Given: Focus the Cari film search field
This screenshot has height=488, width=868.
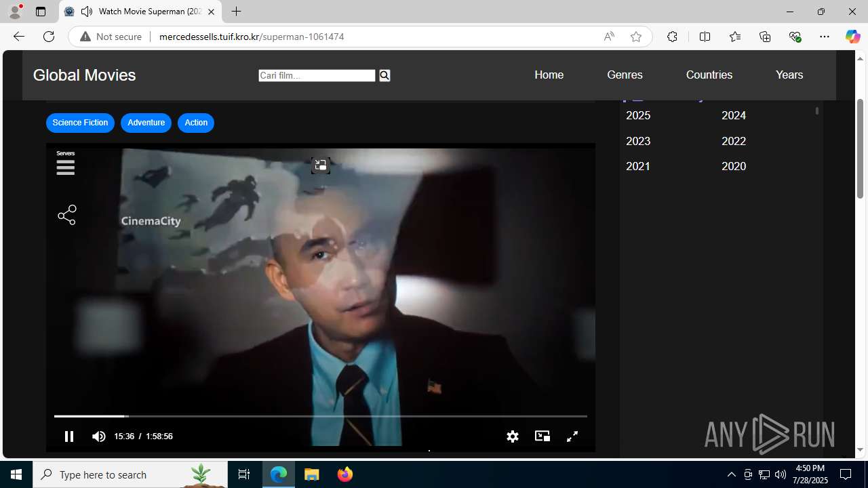Looking at the screenshot, I should (317, 75).
